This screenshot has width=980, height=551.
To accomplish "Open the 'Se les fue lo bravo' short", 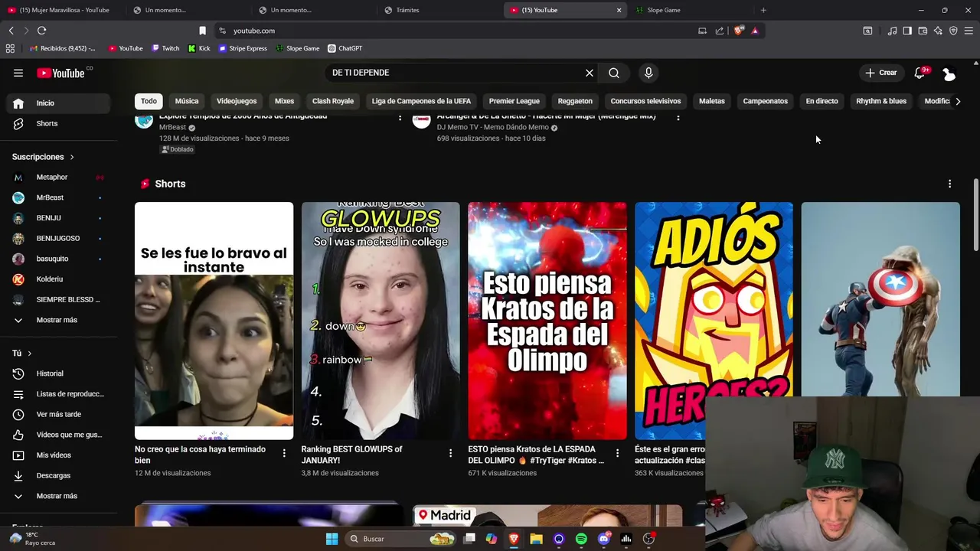I will tap(214, 321).
